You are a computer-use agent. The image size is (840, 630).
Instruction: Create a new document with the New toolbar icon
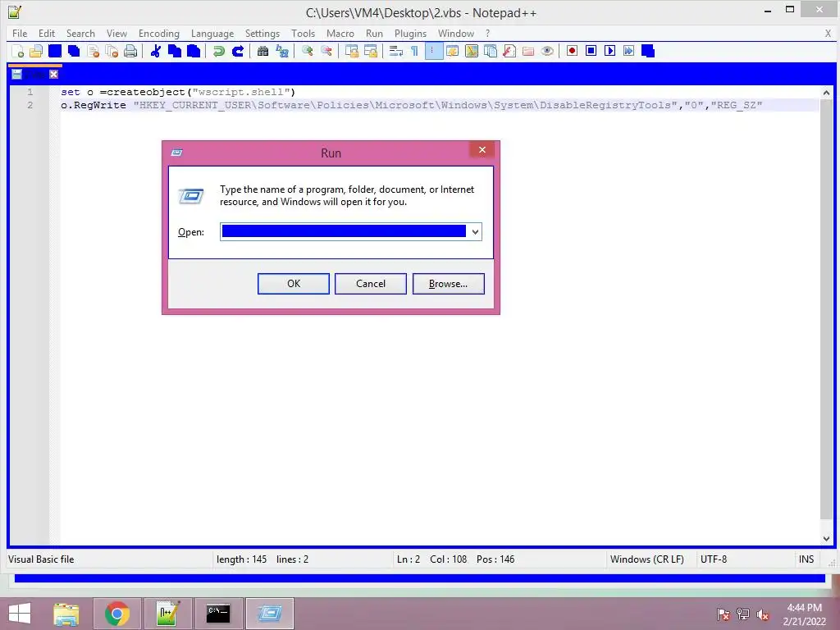coord(18,51)
